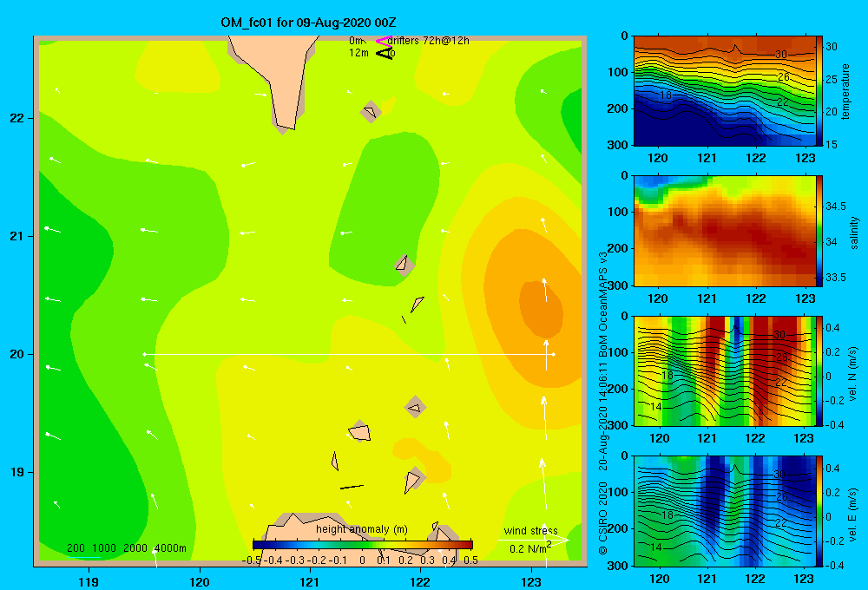Click the temperature color scale bar
868x590 pixels.
coord(819,91)
